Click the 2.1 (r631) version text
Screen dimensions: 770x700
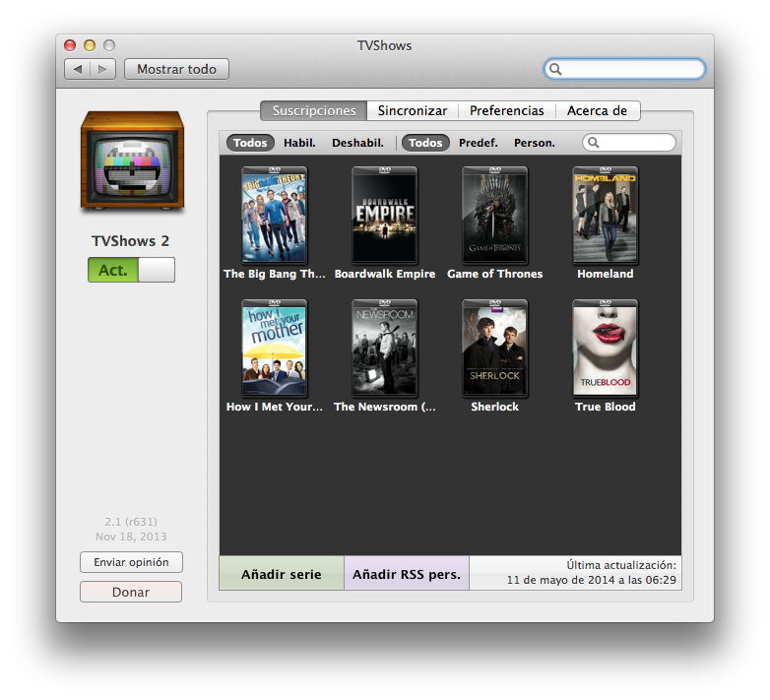pos(131,522)
